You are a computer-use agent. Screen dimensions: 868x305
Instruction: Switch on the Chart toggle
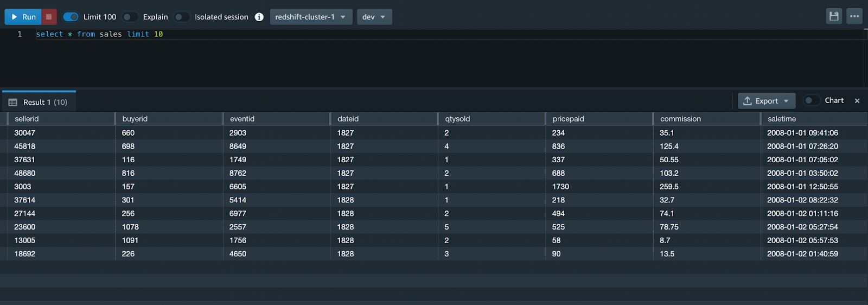tap(812, 100)
